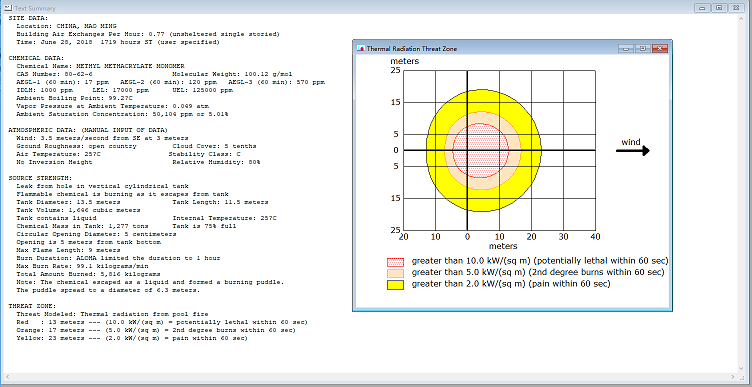Restore down the Text Summary window
The height and width of the screenshot is (387, 752).
[719, 8]
